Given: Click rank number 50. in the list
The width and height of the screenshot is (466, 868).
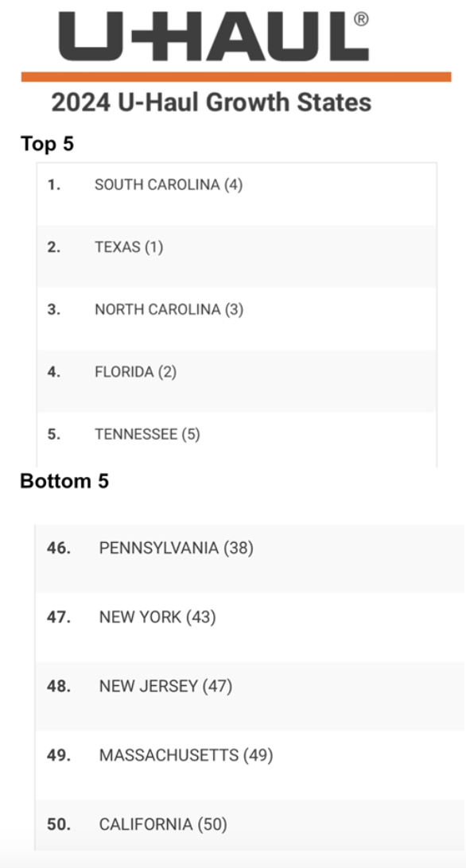Looking at the screenshot, I should pos(59,825).
